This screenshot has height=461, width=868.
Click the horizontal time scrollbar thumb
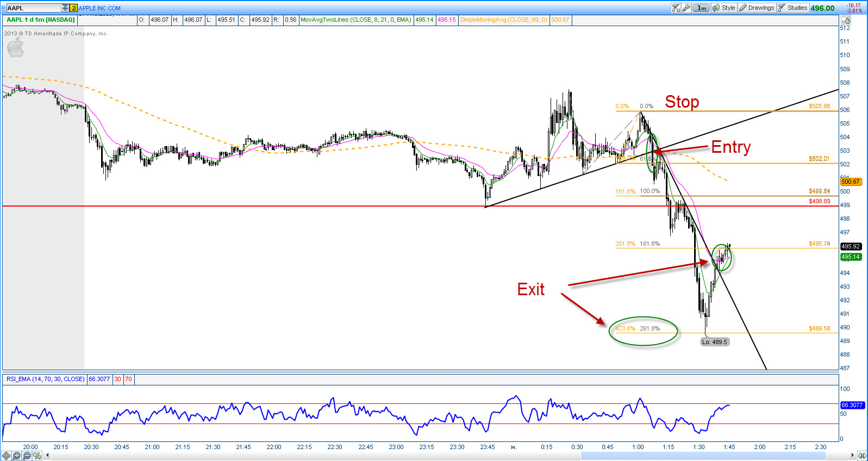click(703, 456)
